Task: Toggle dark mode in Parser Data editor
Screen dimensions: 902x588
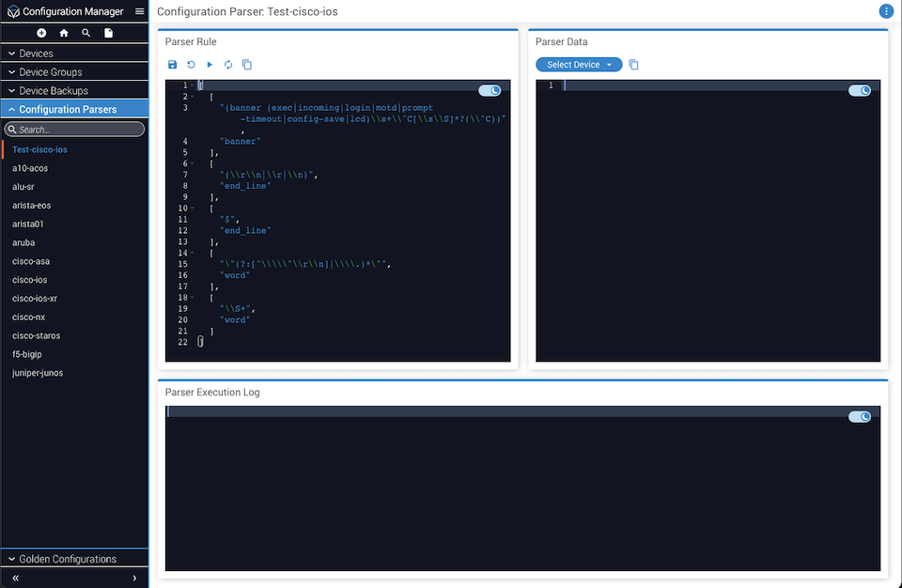Action: pyautogui.click(x=860, y=90)
